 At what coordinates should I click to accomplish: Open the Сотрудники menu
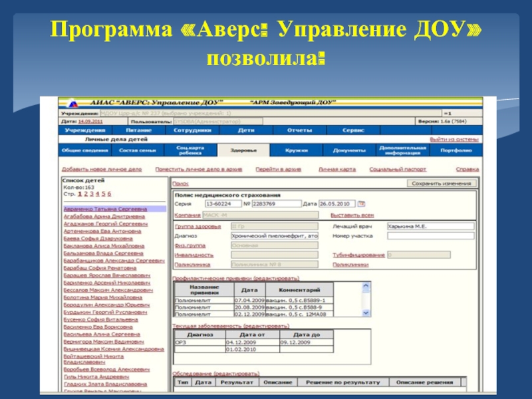(x=192, y=130)
